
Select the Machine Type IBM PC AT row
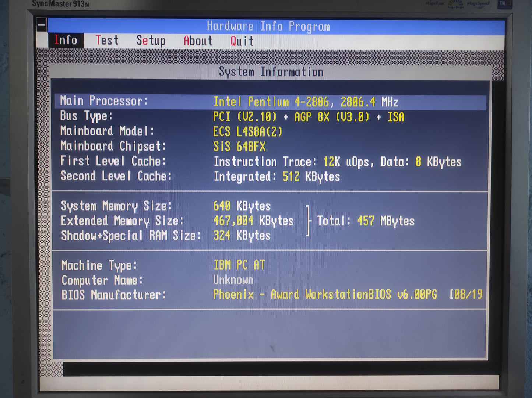point(163,265)
